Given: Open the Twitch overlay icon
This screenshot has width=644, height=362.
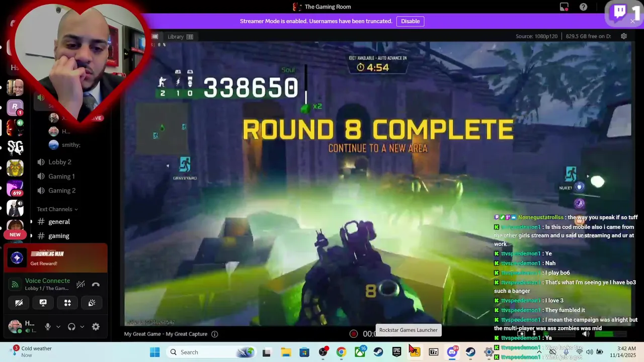Looking at the screenshot, I should point(619,12).
